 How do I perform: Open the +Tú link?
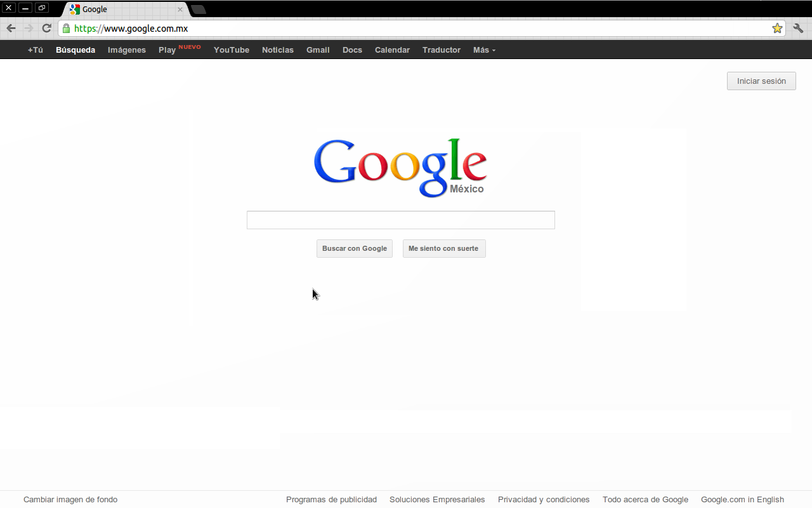(36, 50)
